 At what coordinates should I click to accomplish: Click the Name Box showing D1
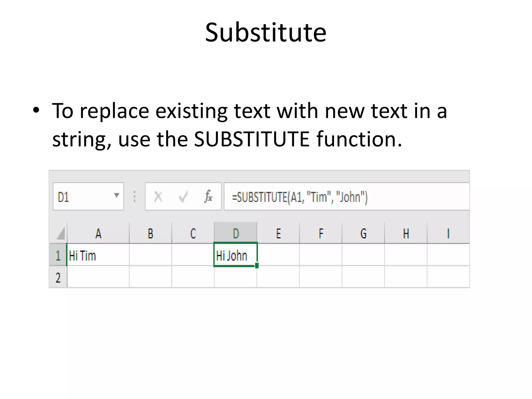(x=88, y=196)
